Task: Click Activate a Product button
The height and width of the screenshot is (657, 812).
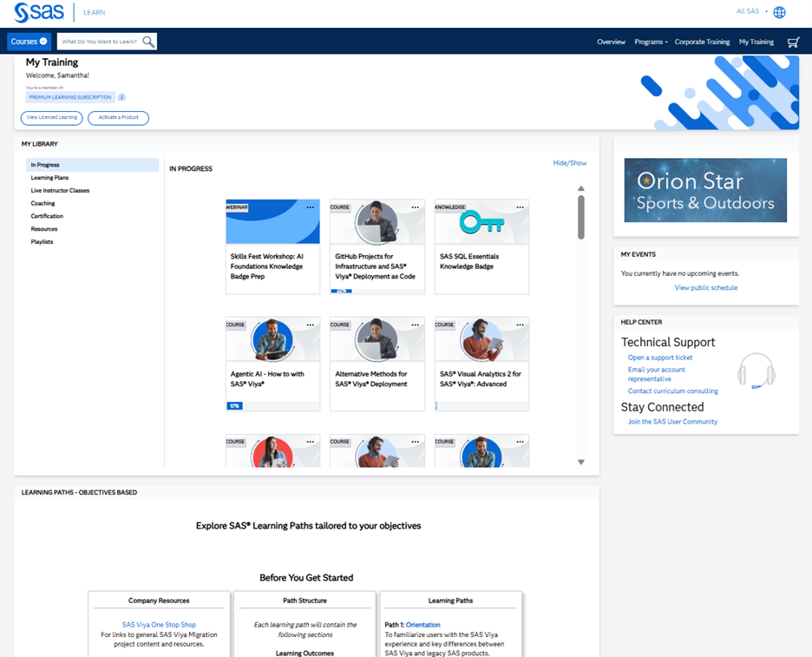Action: [x=119, y=118]
